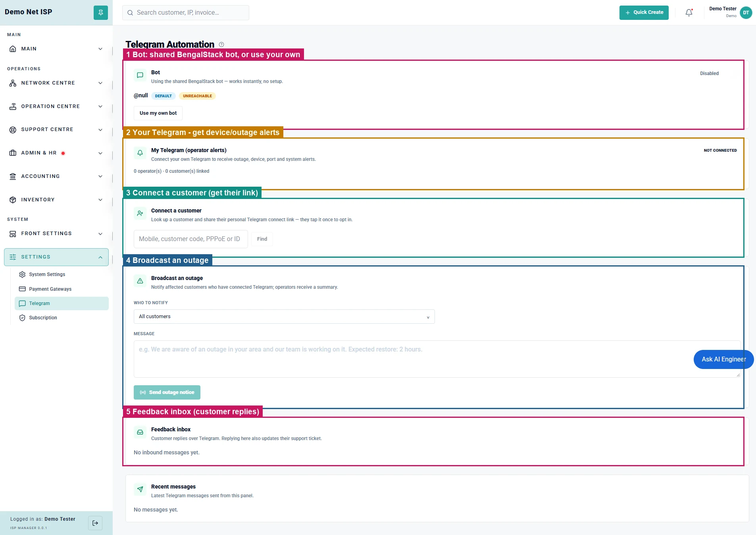Expand Front Settings section
Image resolution: width=756 pixels, height=535 pixels.
56,234
